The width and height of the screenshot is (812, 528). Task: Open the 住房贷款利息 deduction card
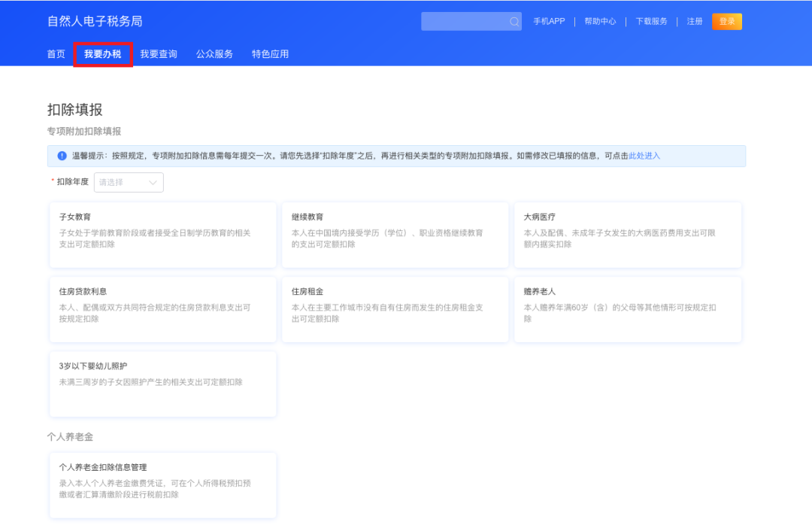click(x=162, y=309)
